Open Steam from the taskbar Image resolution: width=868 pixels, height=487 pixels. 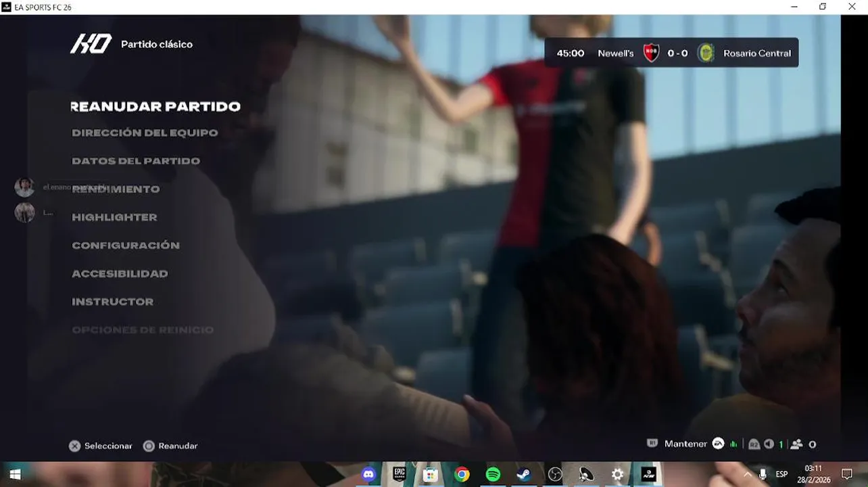point(524,475)
